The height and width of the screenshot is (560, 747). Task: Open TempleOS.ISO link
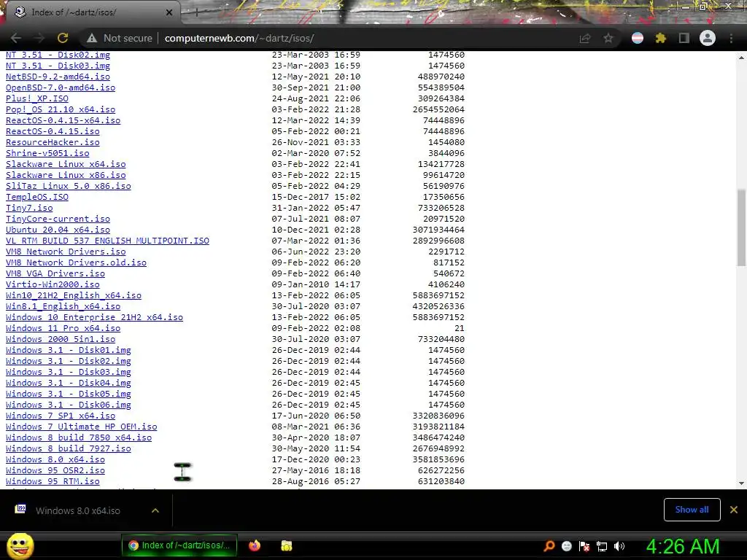(37, 197)
